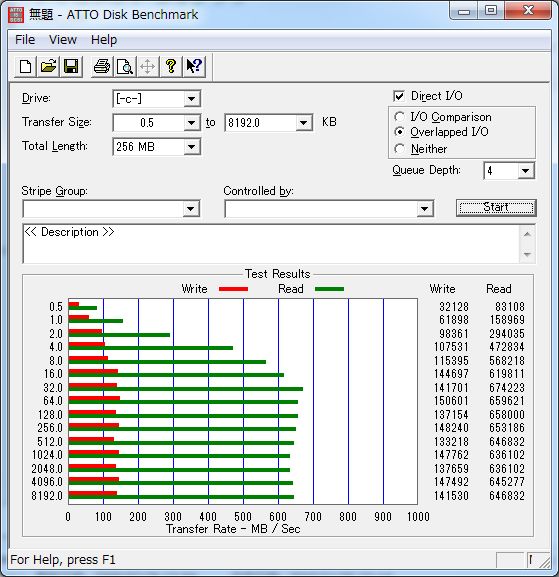The height and width of the screenshot is (577, 559).
Task: Click the 8192.0 row label in chart
Action: click(47, 496)
